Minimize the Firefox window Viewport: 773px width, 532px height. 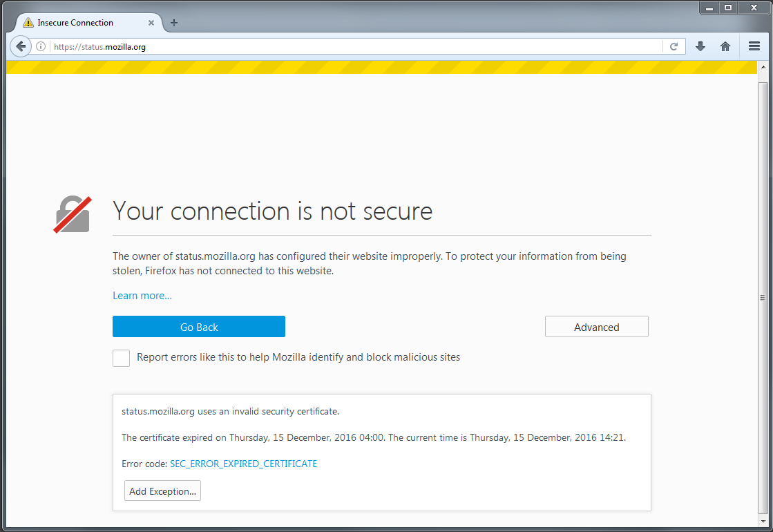click(x=709, y=8)
